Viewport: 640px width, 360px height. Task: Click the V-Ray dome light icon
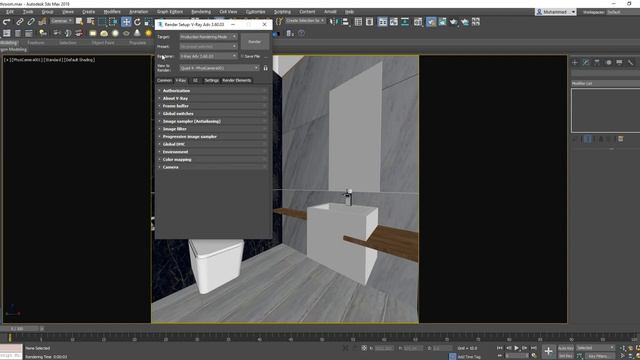104,33
